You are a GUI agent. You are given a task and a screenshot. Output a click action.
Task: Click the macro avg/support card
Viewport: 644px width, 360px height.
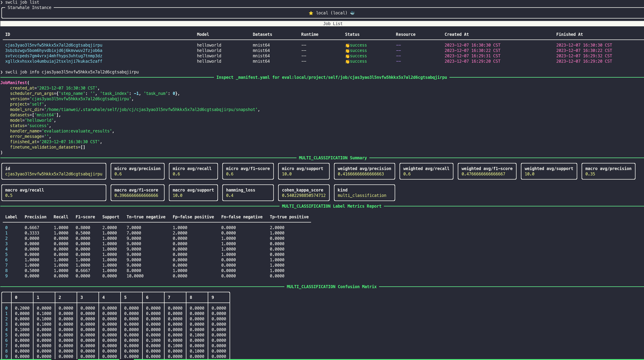[193, 193]
